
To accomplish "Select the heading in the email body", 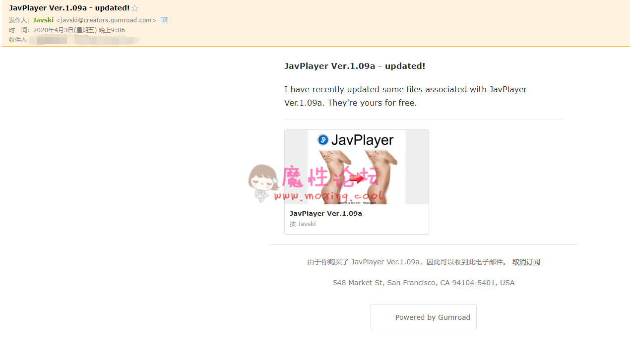I will tap(355, 66).
